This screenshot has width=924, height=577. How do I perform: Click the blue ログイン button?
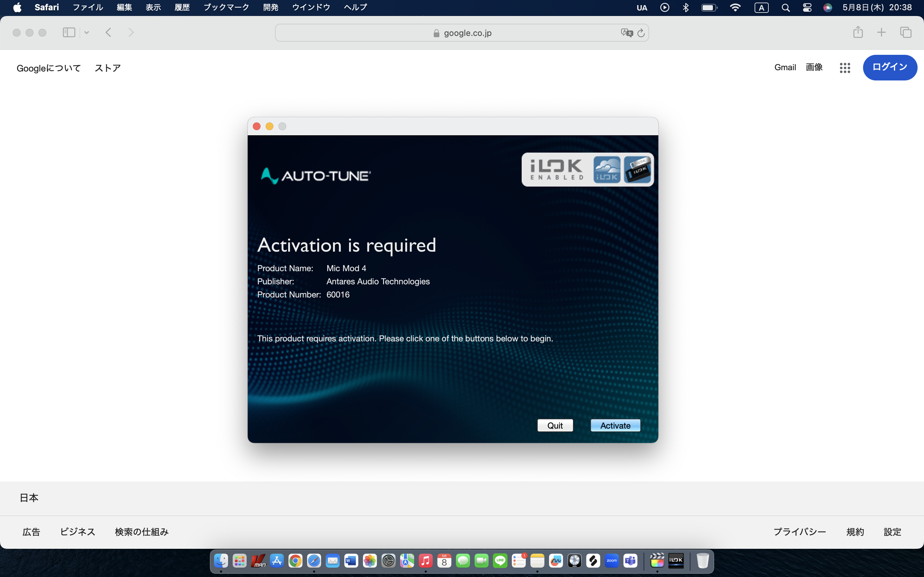890,68
